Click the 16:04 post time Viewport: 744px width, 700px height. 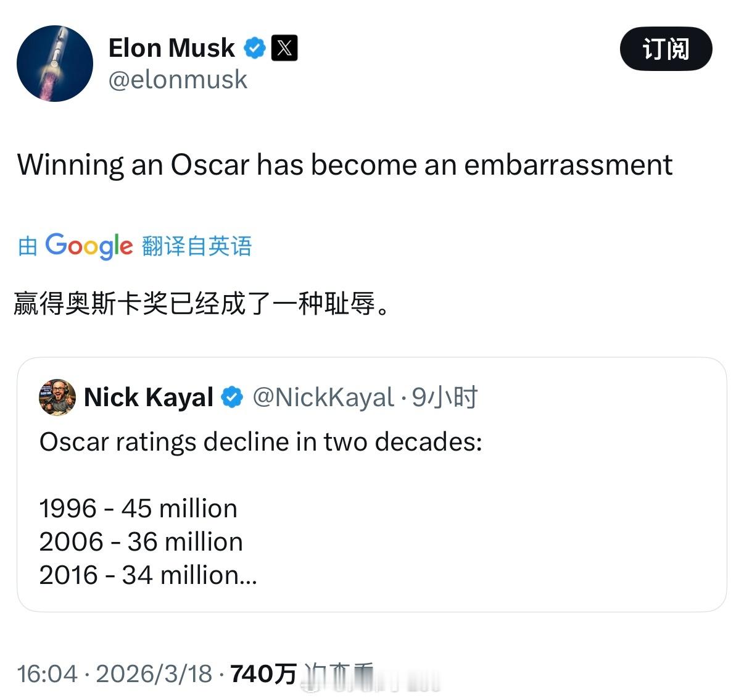pos(47,673)
